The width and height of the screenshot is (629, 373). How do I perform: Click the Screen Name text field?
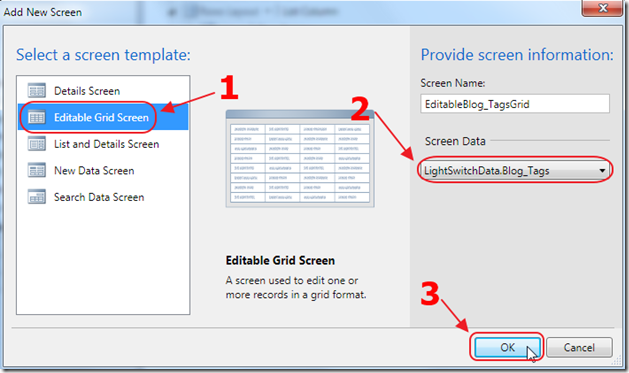point(515,104)
